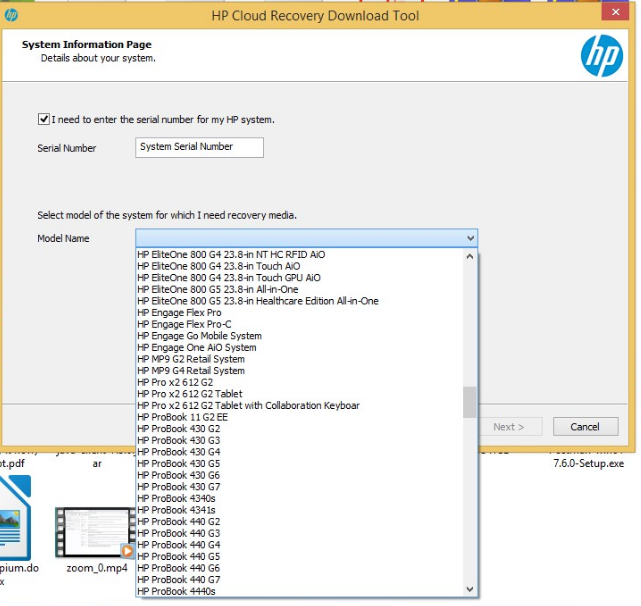Screen dimensions: 641x606
Task: Click the HP logo in the header
Action: 601,57
